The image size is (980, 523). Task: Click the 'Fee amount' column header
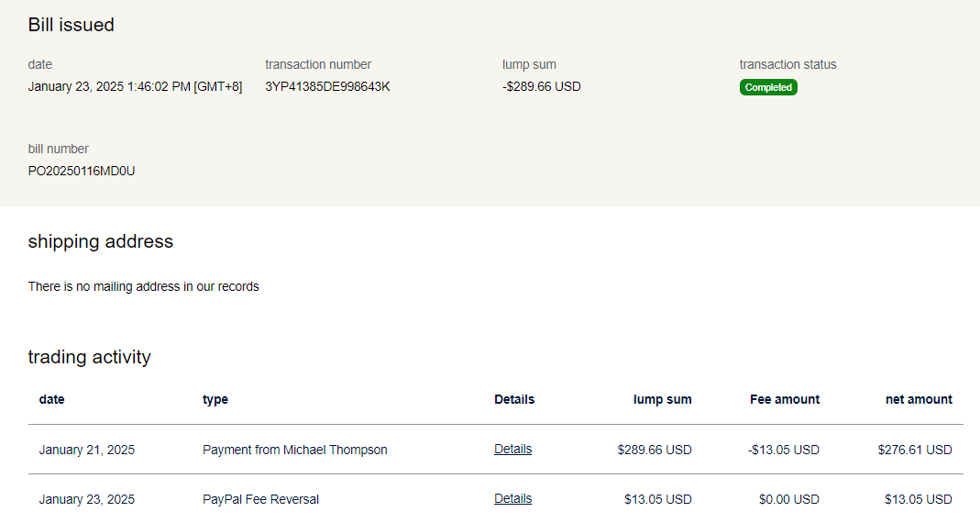(x=785, y=399)
